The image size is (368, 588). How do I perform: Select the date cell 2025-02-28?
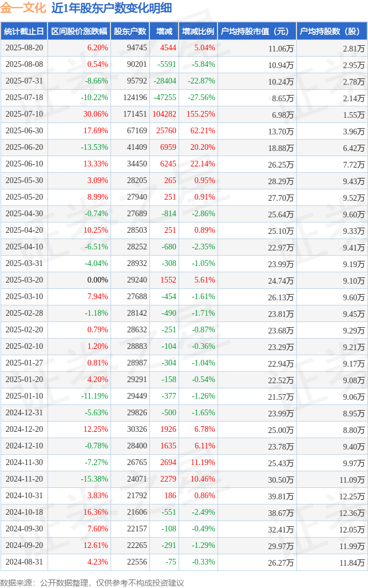click(25, 313)
